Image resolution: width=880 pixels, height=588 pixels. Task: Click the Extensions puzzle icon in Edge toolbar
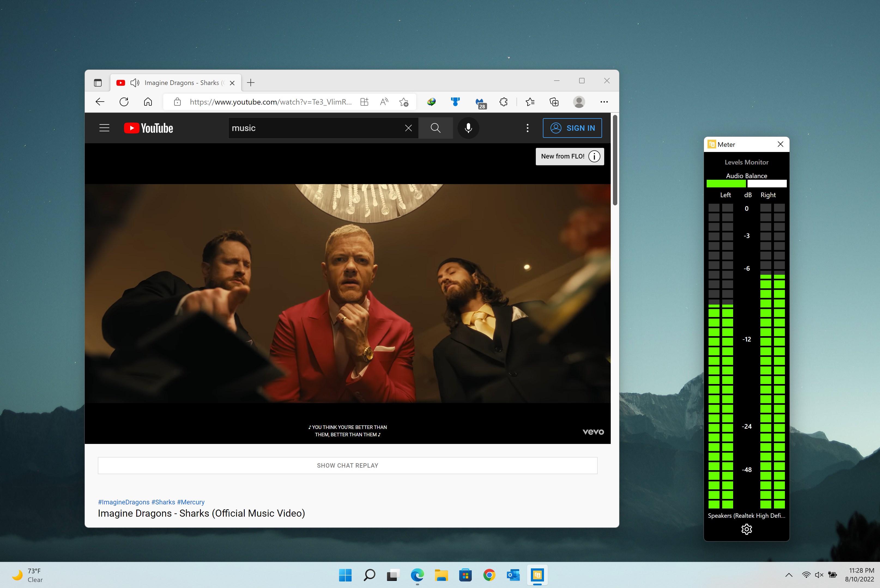[503, 102]
